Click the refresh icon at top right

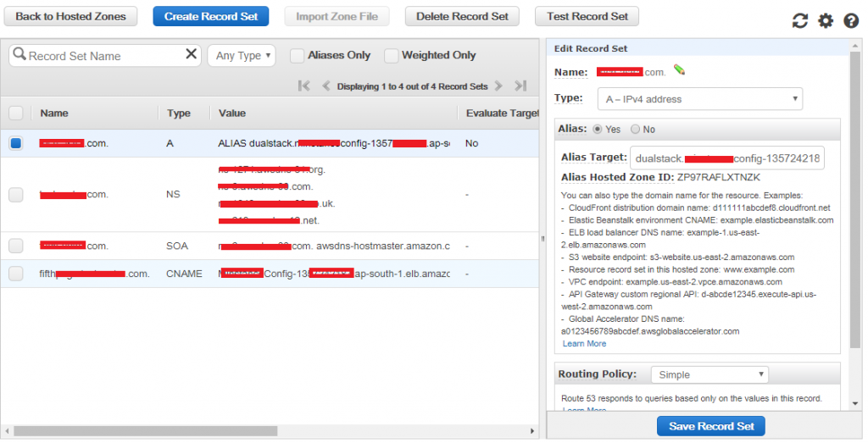800,21
